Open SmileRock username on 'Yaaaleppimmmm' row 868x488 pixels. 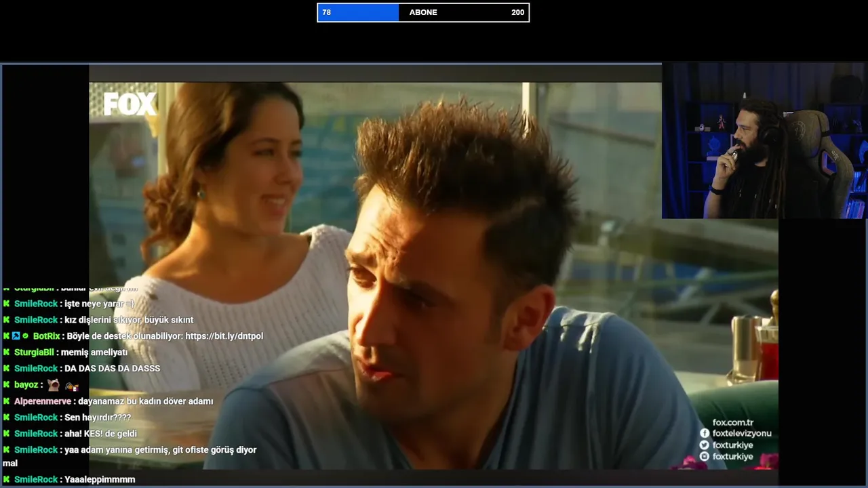coord(36,480)
